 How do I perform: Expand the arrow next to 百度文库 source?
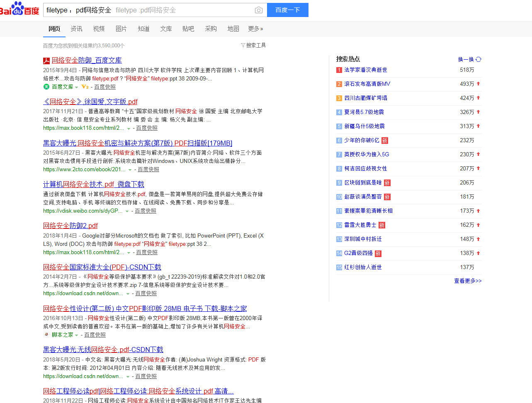[77, 87]
